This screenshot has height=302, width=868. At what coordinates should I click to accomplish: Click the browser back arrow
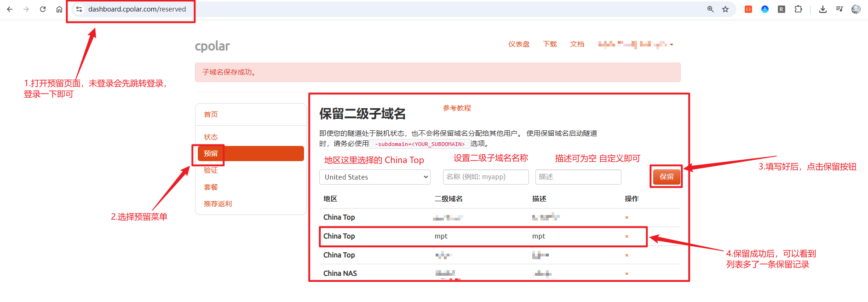click(x=10, y=9)
